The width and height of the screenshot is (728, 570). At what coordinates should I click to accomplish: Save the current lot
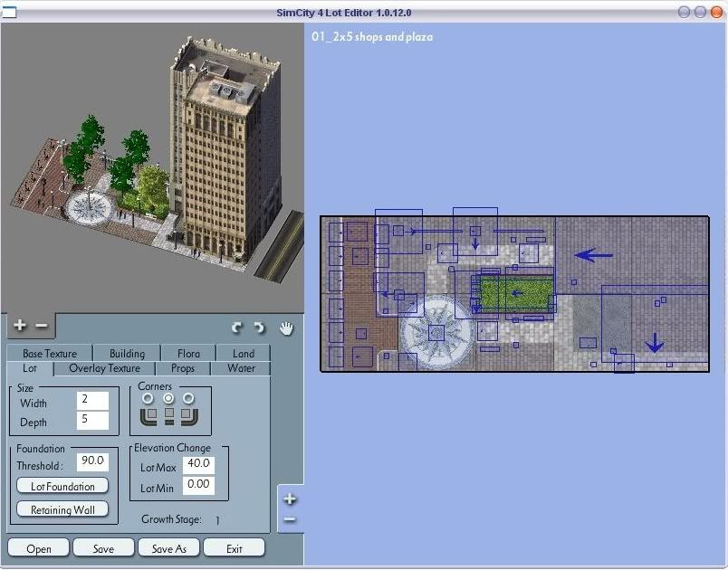point(103,548)
